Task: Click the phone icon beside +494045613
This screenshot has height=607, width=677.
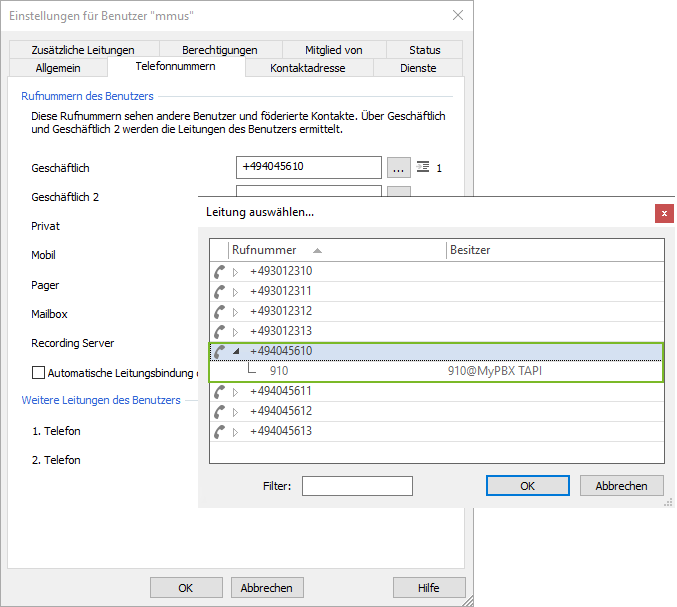Action: click(219, 431)
